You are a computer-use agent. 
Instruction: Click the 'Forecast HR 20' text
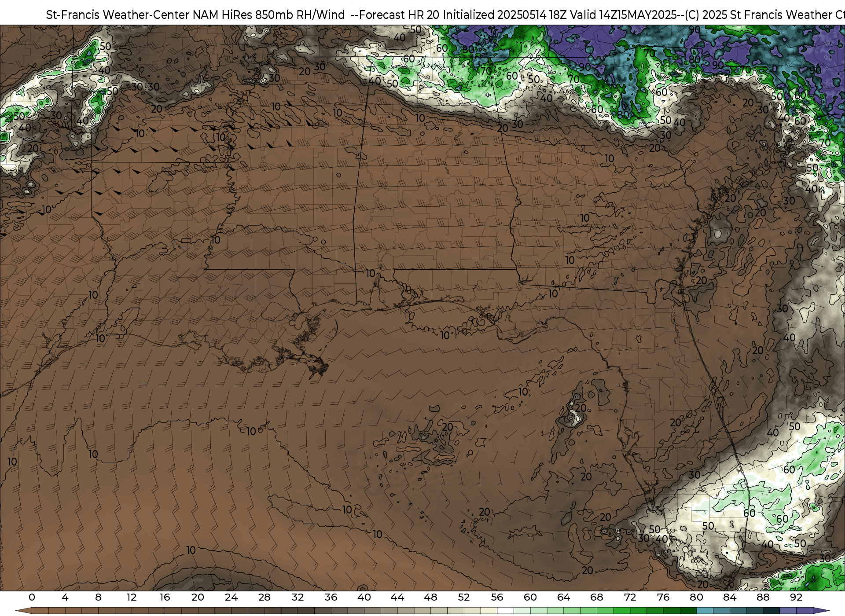tap(399, 15)
